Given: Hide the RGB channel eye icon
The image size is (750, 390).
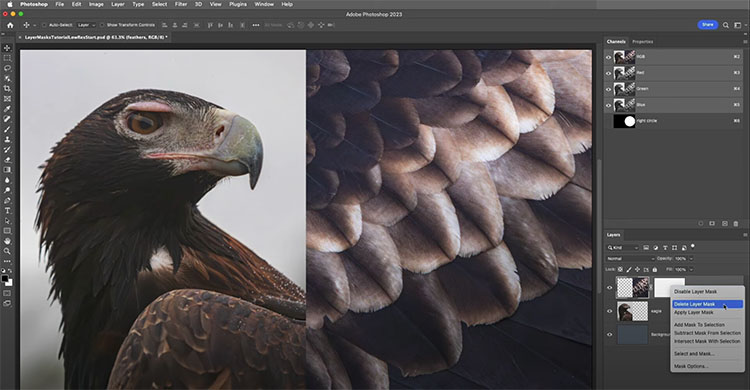Looking at the screenshot, I should pyautogui.click(x=608, y=57).
